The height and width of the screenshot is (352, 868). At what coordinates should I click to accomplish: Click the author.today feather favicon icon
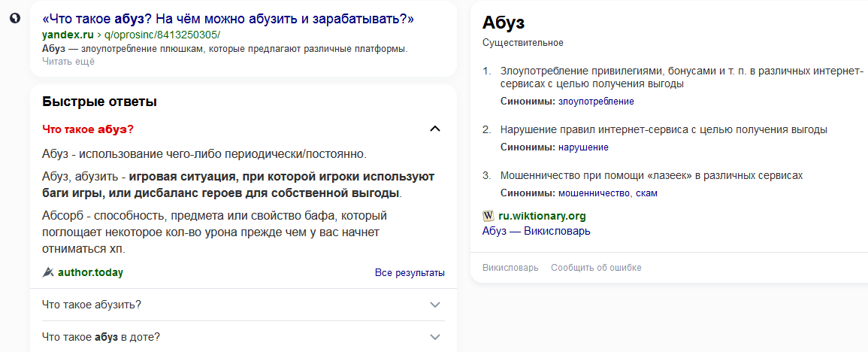[48, 272]
